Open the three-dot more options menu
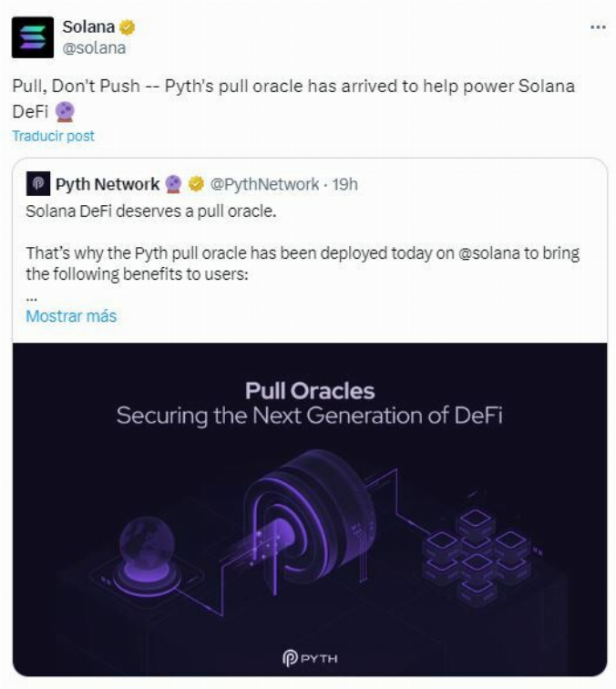 598,27
